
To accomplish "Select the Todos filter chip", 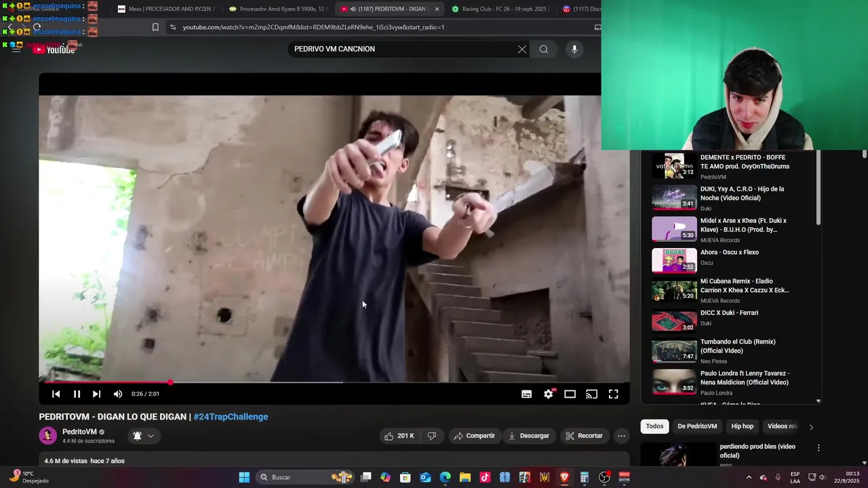I will click(x=654, y=426).
